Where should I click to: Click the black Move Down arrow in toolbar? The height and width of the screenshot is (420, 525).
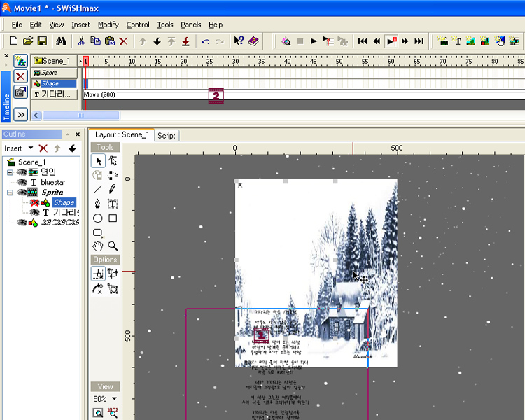157,41
